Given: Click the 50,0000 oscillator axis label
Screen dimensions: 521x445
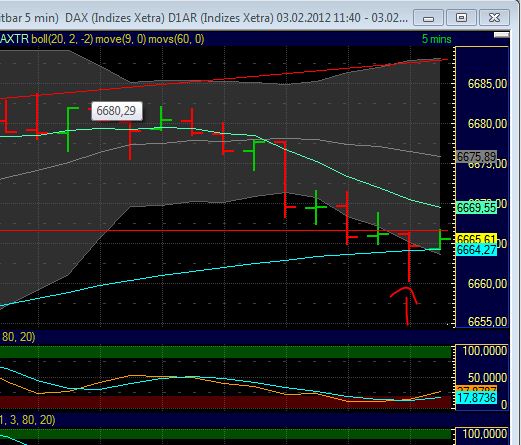Looking at the screenshot, I should pos(487,378).
